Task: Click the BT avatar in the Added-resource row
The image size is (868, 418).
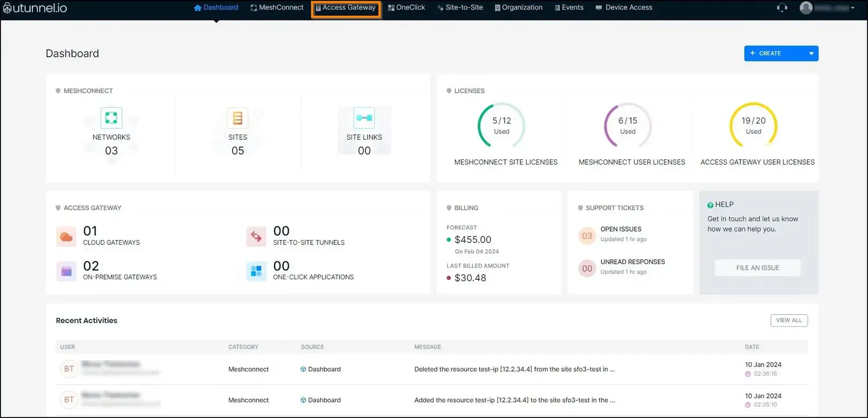Action: coord(69,400)
